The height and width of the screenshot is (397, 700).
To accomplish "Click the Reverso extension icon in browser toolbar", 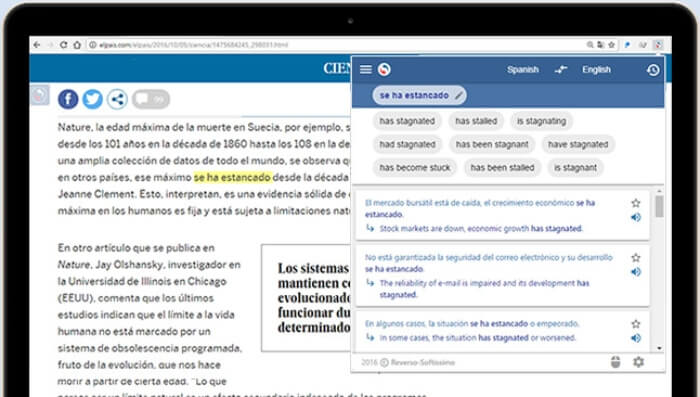I will [658, 45].
